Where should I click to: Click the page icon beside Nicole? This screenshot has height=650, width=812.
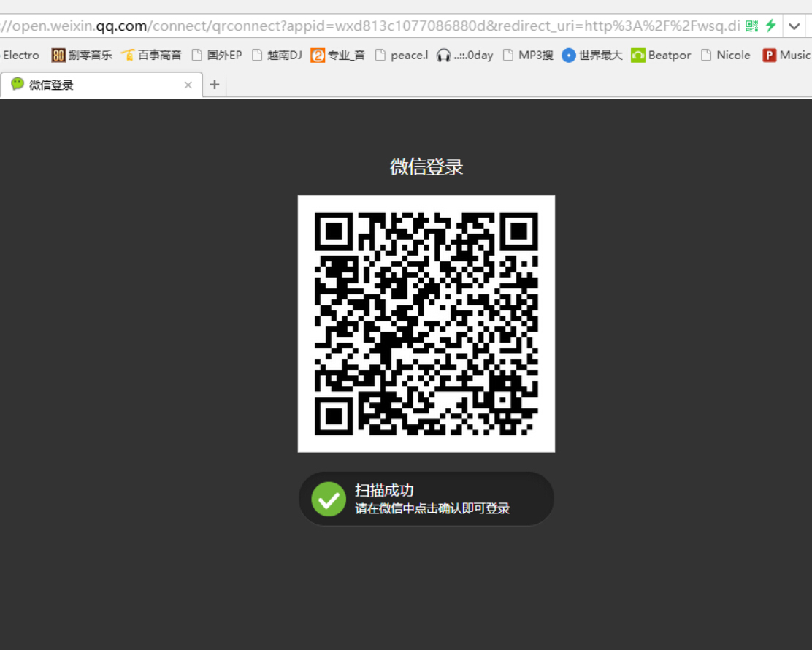point(706,55)
